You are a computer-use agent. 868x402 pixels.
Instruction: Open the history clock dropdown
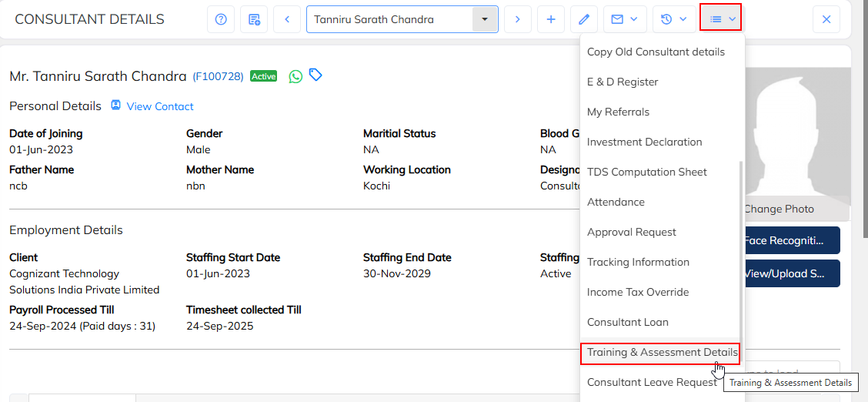tap(674, 19)
